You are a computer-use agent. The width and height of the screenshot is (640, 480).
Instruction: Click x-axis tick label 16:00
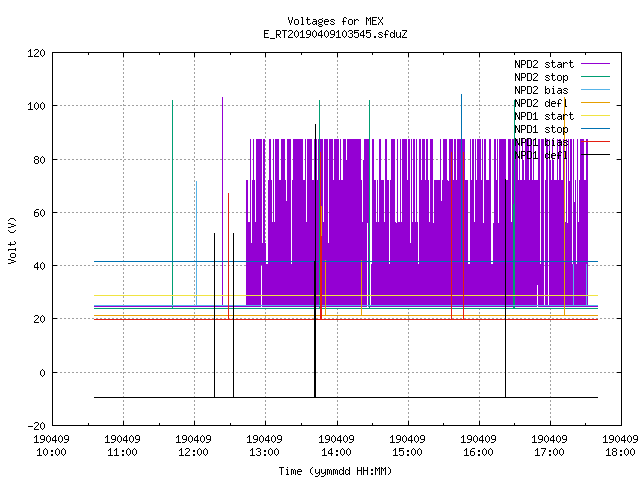(478, 452)
